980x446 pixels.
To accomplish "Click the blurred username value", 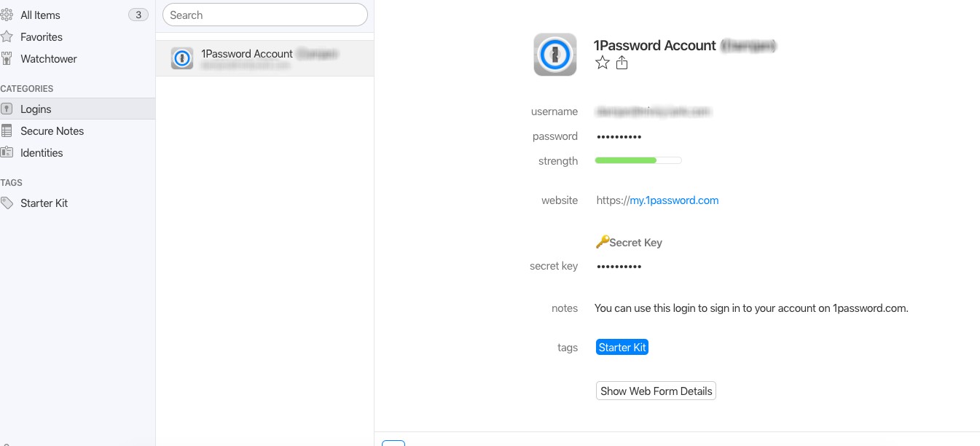I will click(x=654, y=111).
